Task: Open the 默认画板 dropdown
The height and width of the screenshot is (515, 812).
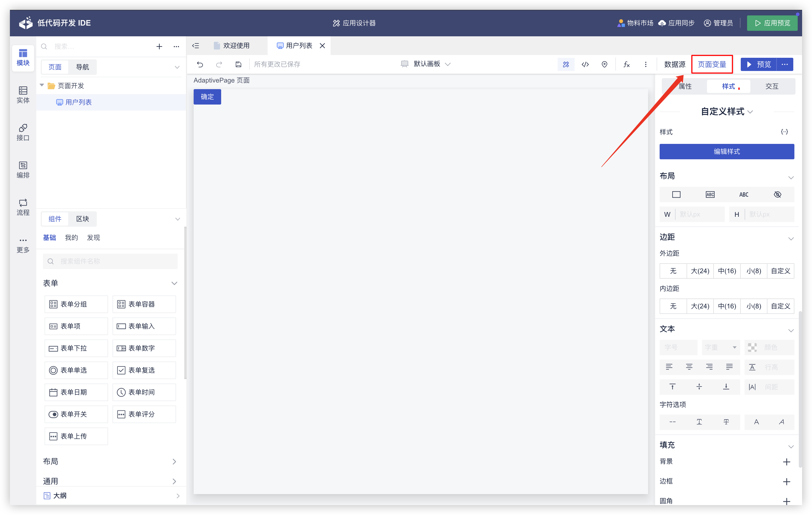Action: click(x=426, y=64)
